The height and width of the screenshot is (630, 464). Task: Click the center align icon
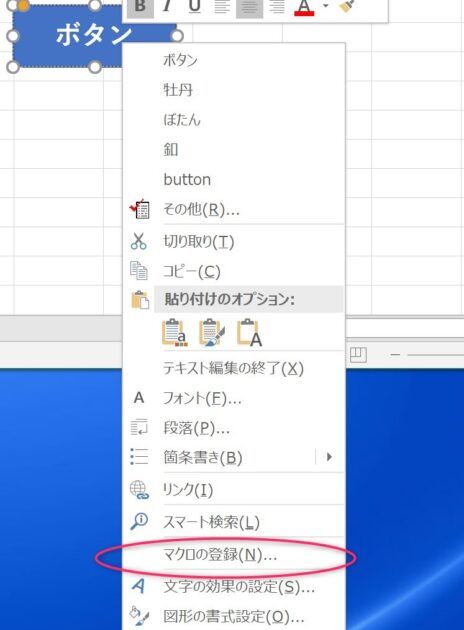click(x=249, y=7)
